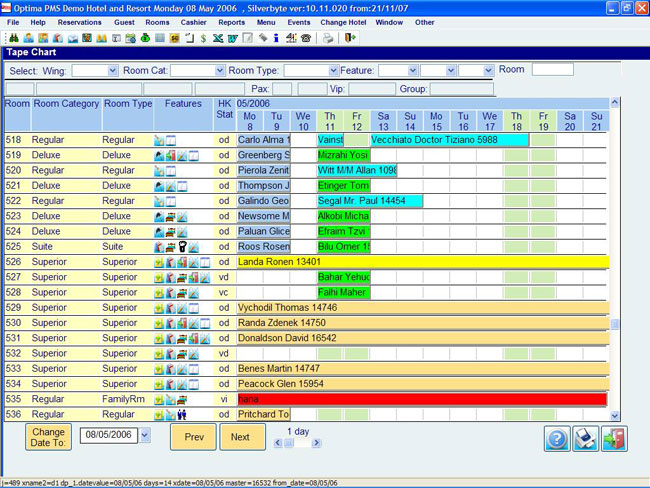
Task: Click the Room number input field
Action: click(553, 70)
